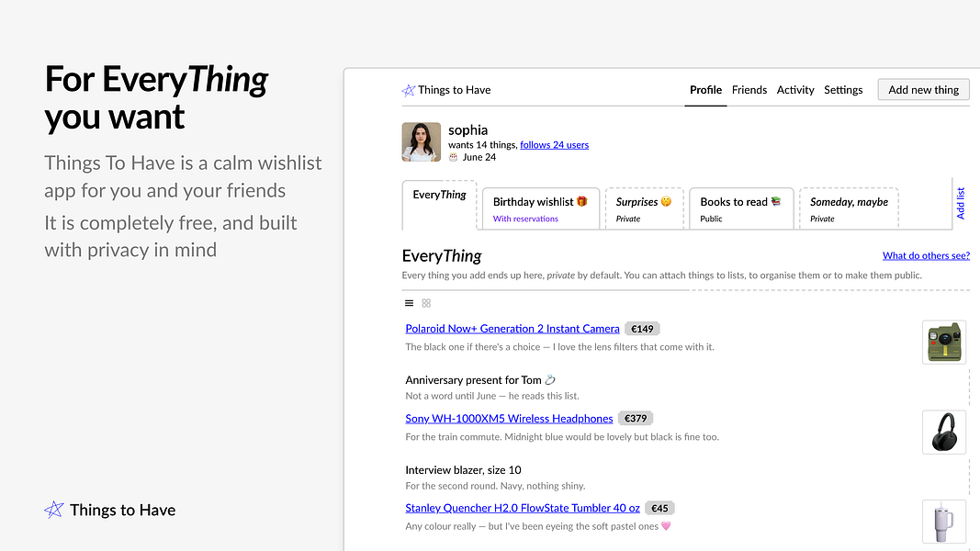Open the Someday, maybe list tab
The width and height of the screenshot is (980, 551).
(x=849, y=208)
